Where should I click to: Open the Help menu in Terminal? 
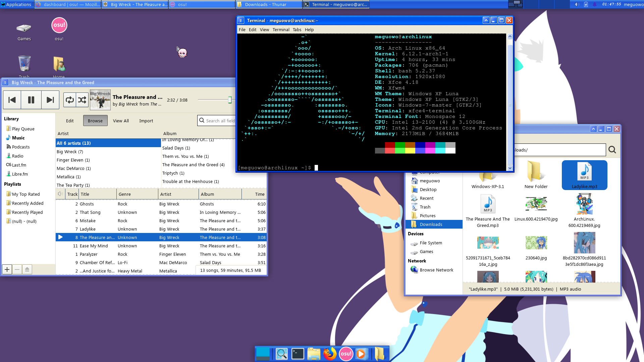[309, 29]
